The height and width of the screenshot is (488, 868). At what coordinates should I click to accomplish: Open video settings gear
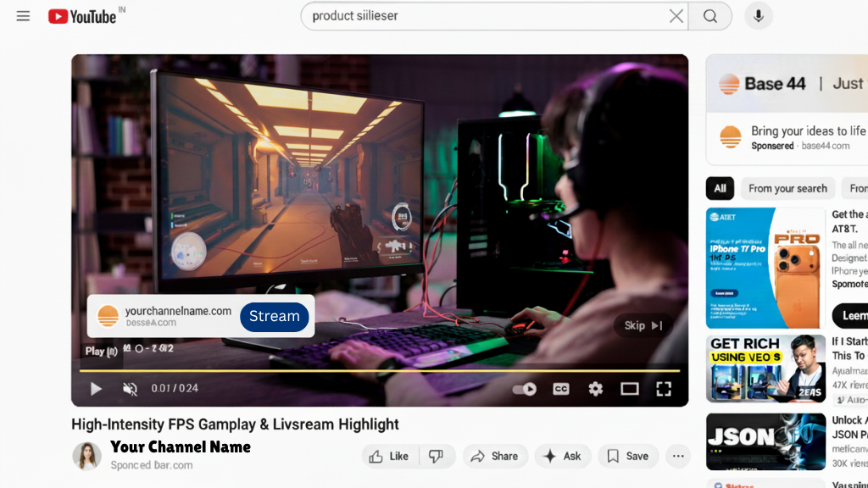(x=595, y=389)
